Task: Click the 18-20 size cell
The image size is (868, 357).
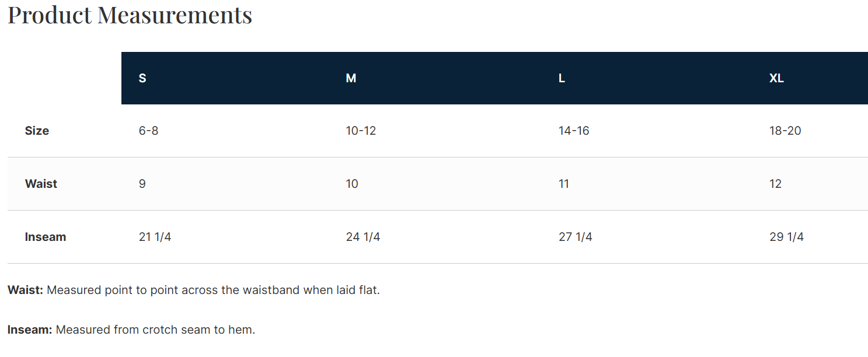Action: tap(785, 131)
